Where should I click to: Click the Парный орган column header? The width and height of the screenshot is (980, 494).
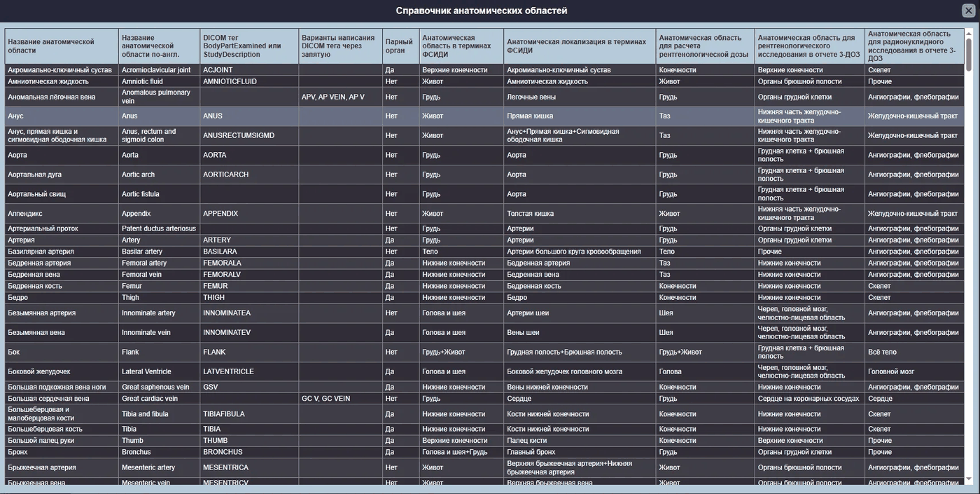(x=401, y=46)
